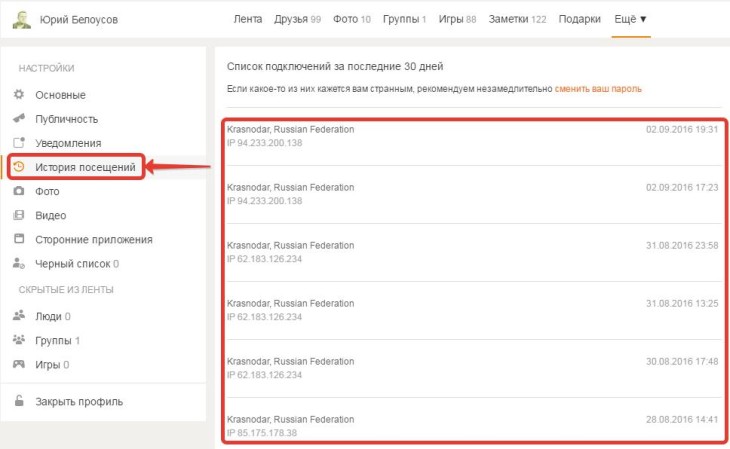The width and height of the screenshot is (730, 449).
Task: Open hidden Люди 0 list
Action: [x=53, y=316]
